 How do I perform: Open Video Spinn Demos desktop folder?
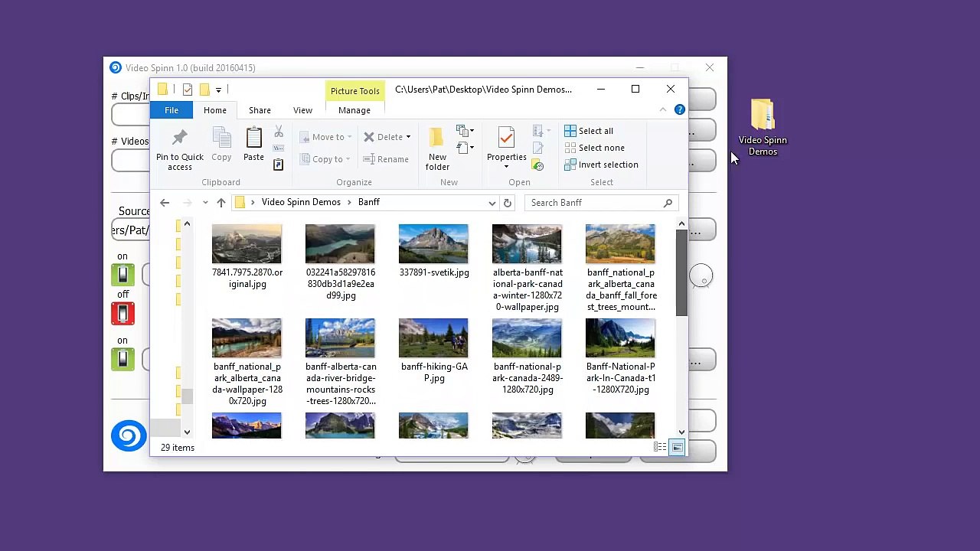[x=763, y=127]
